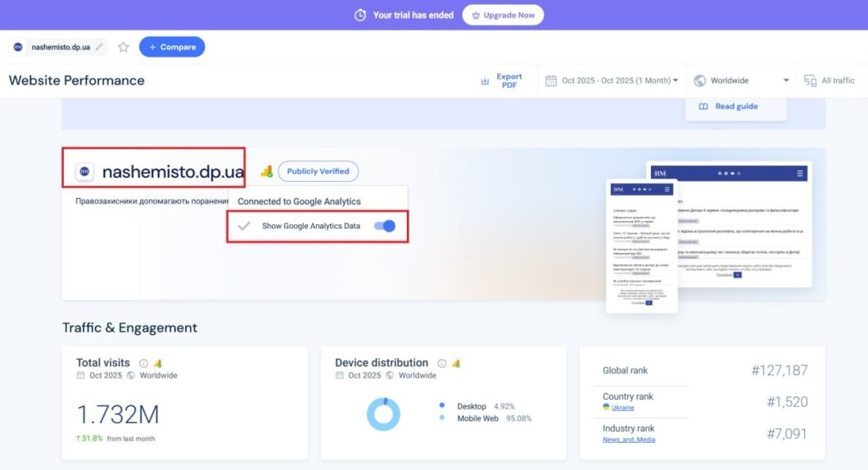
Task: Click the Google Analytics icon beside site name
Action: (266, 171)
